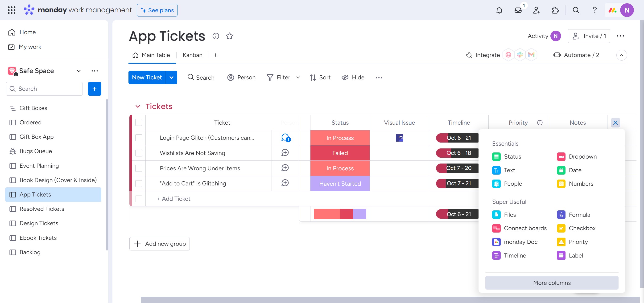Screen dimensions: 644x303
Task: Open the inbox tray icon
Action: [x=518, y=10]
